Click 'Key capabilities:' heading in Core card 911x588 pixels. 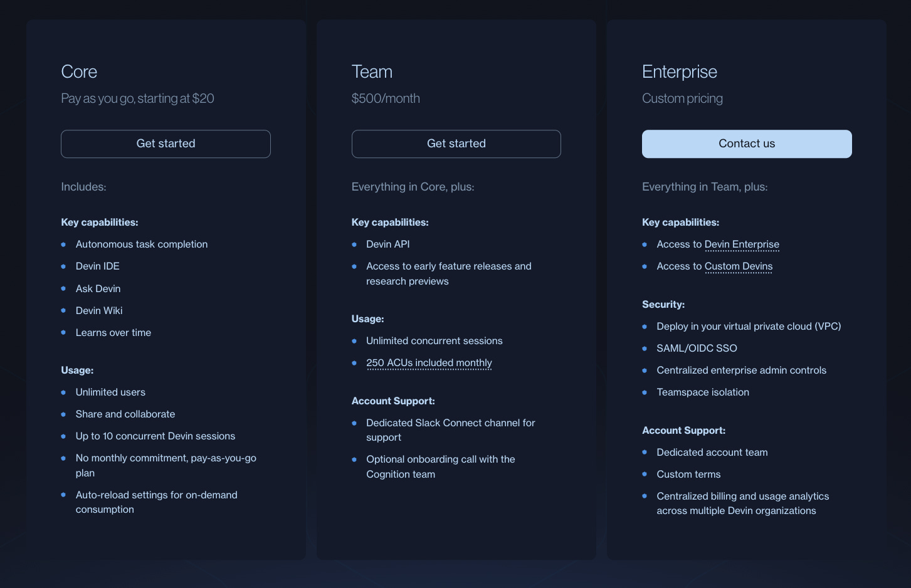coord(100,223)
